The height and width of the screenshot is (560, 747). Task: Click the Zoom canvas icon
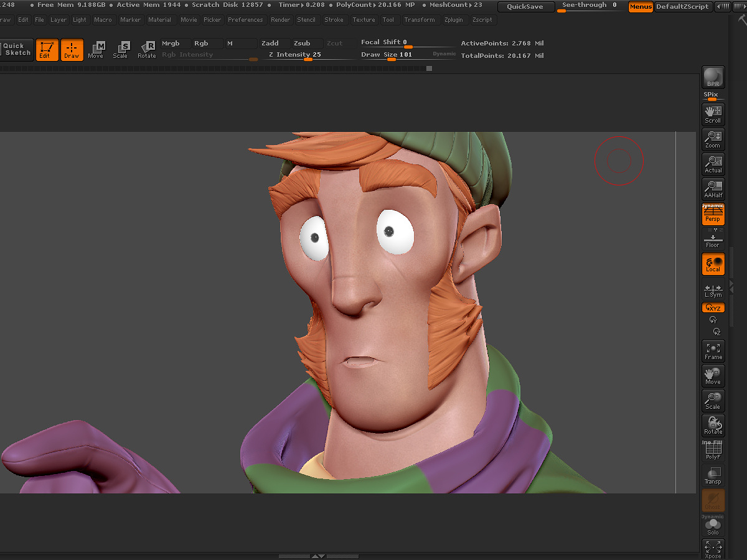click(x=713, y=139)
